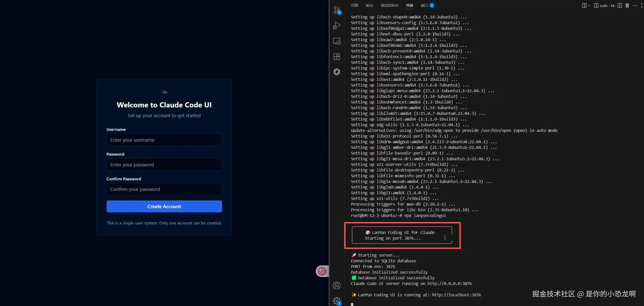Click the Confirm Password input field

pos(164,189)
